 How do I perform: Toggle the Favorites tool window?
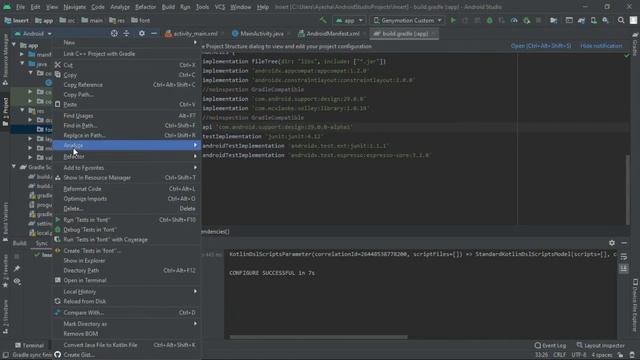coord(5,271)
